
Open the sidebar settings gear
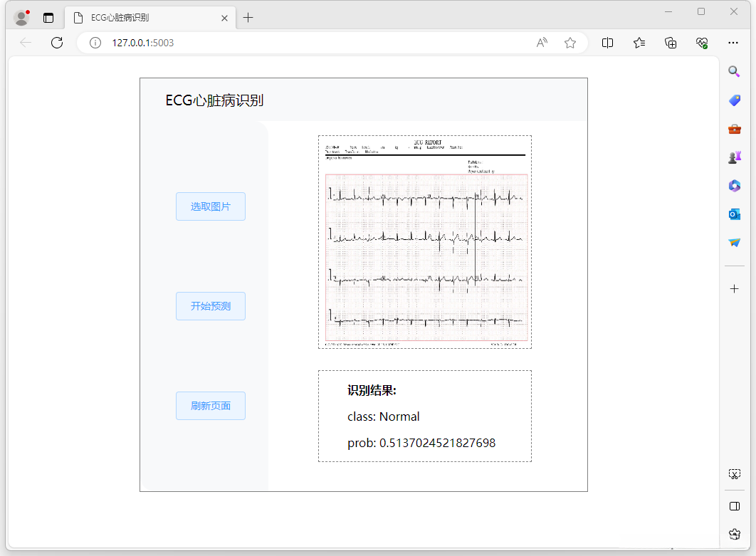[x=734, y=534]
